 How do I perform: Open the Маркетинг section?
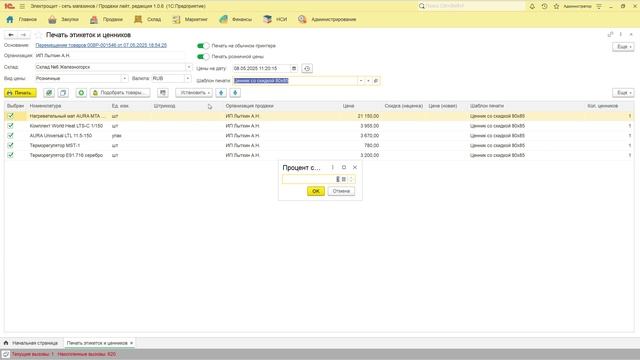click(x=190, y=19)
